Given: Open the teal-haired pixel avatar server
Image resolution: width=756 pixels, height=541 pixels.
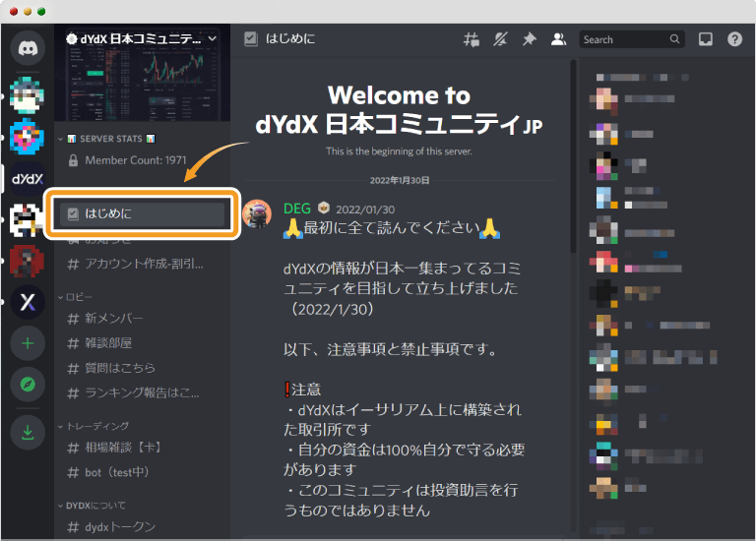Looking at the screenshot, I should [28, 94].
